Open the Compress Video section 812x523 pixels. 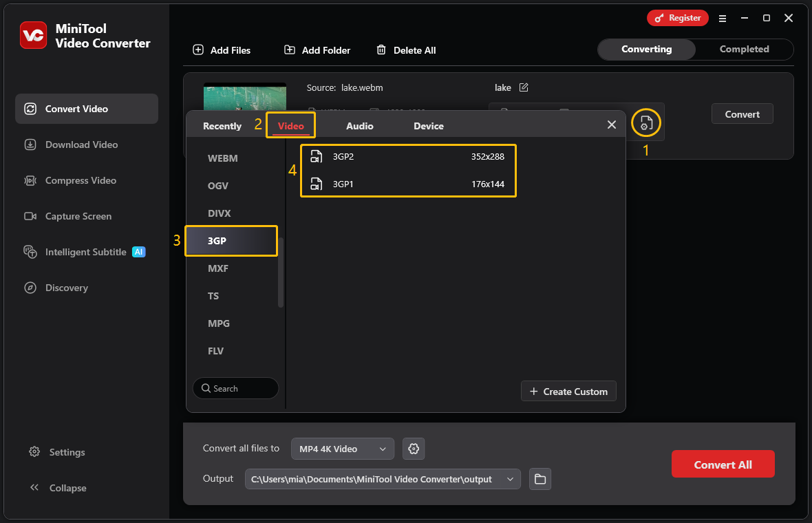(x=87, y=180)
